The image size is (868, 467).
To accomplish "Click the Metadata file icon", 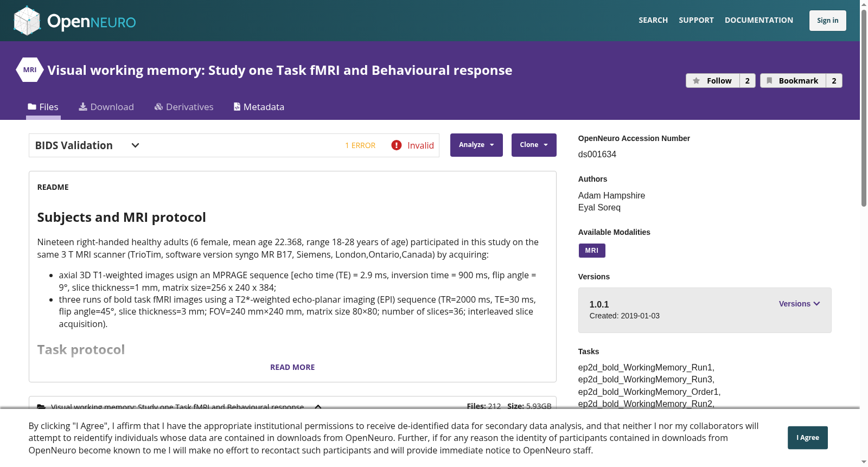I will [237, 107].
